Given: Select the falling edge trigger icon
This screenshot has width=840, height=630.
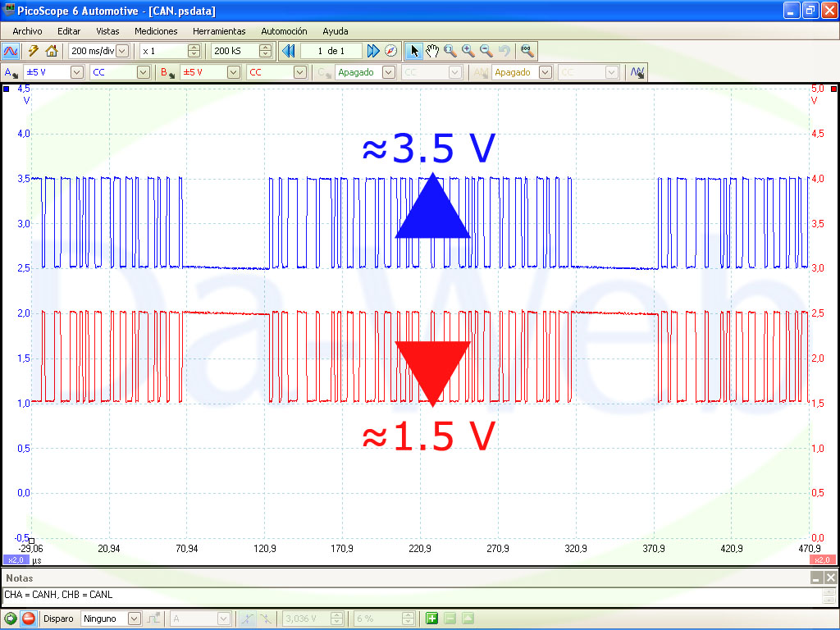Looking at the screenshot, I should point(266,619).
